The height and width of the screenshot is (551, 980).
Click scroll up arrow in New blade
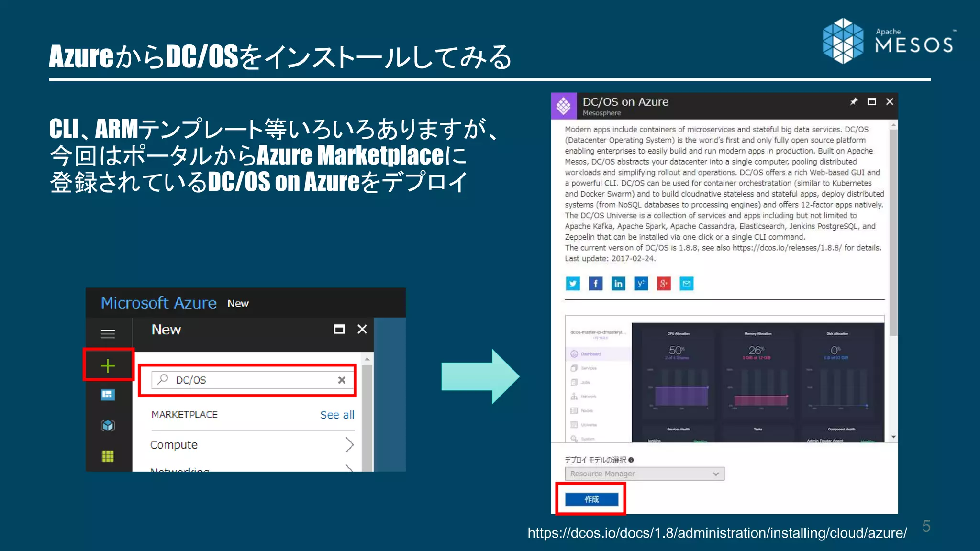point(367,359)
